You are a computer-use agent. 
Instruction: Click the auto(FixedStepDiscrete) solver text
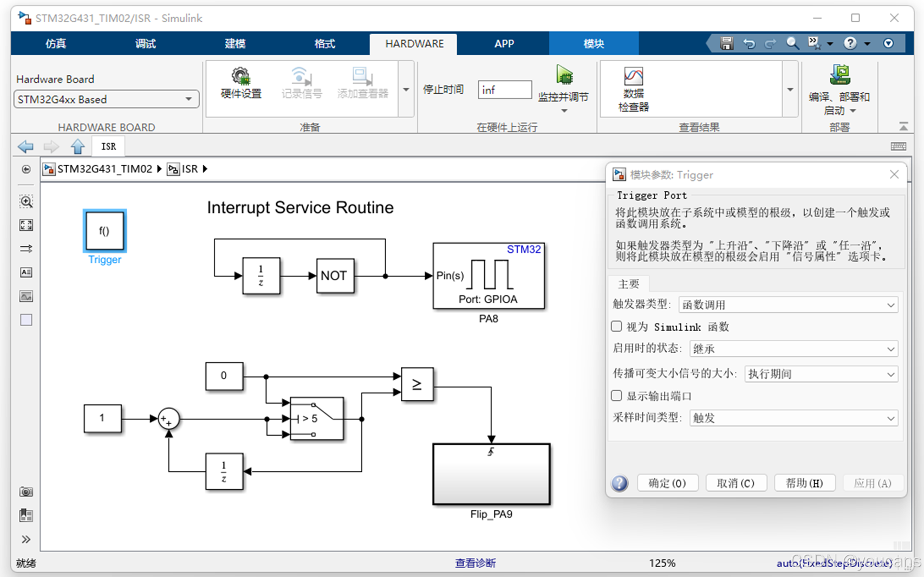coord(834,563)
